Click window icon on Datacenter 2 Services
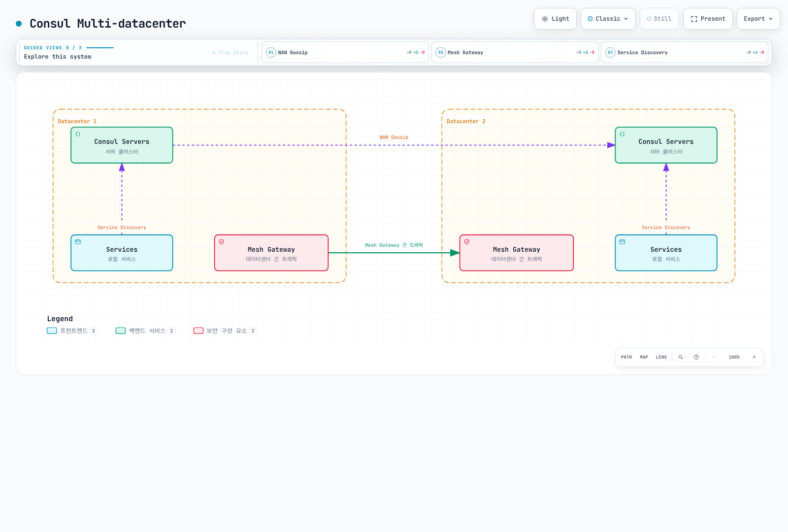The height and width of the screenshot is (532, 788). (622, 242)
